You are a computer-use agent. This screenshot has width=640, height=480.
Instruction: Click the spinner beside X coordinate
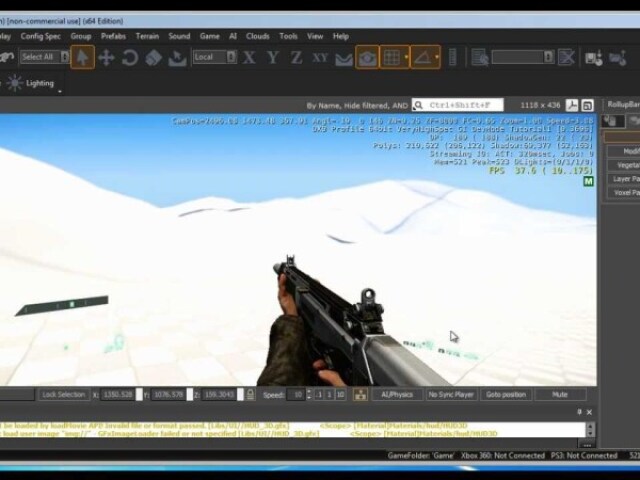[x=139, y=395]
